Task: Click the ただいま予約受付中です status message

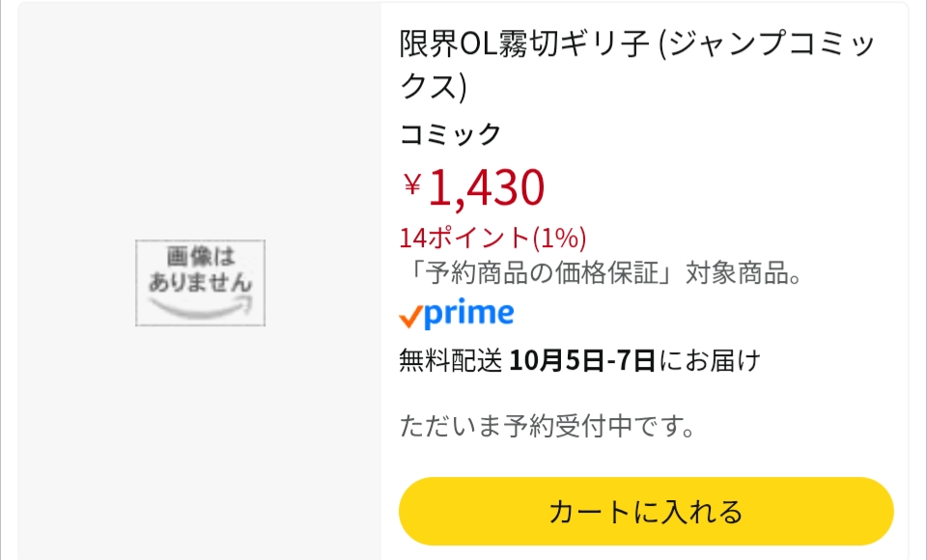Action: 548,426
